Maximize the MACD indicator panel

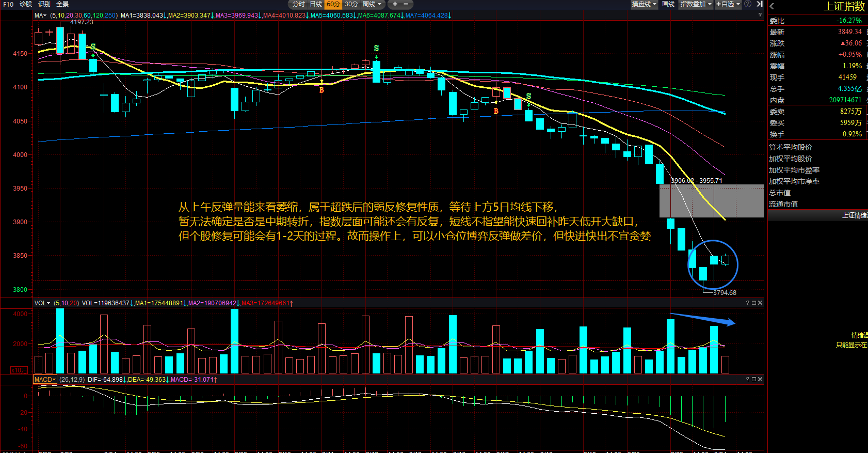[754, 379]
